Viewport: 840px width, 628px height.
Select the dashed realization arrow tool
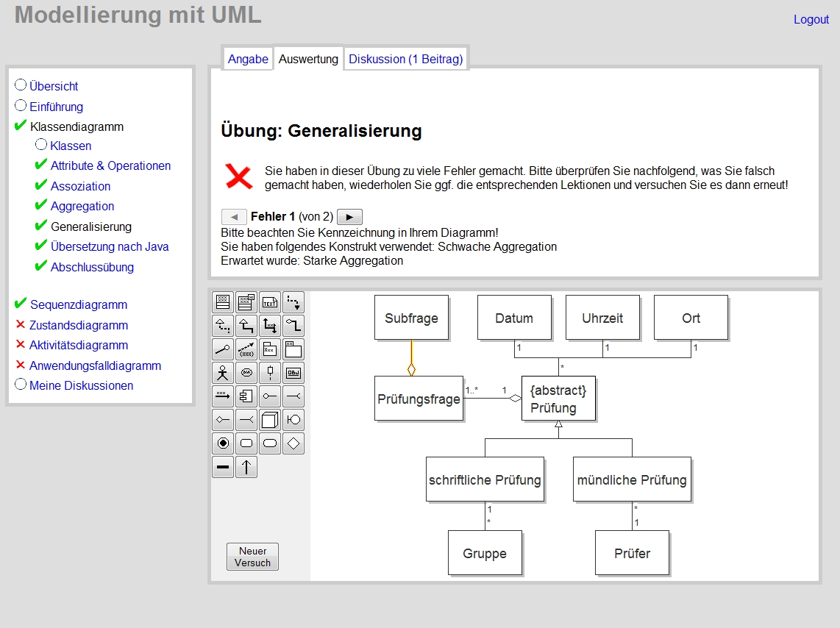coord(223,326)
